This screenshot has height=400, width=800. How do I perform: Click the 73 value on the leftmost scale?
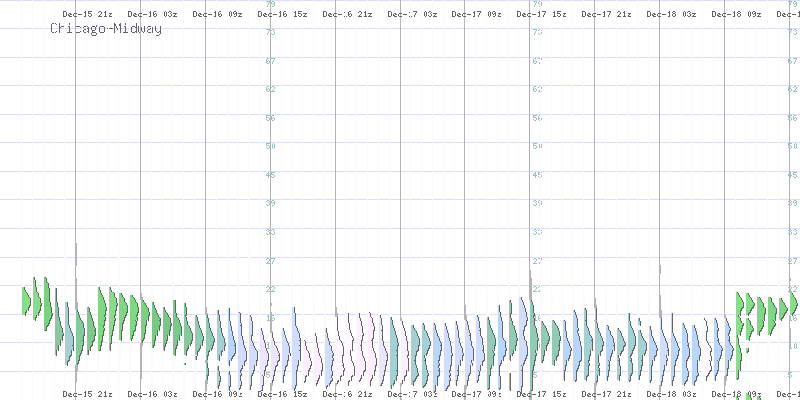pos(270,32)
